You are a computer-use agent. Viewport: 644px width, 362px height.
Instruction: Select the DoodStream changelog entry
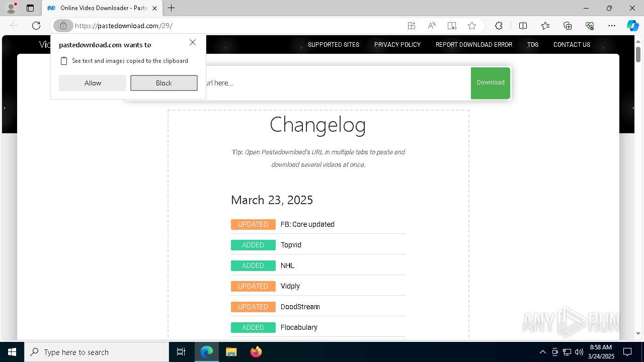click(x=300, y=307)
